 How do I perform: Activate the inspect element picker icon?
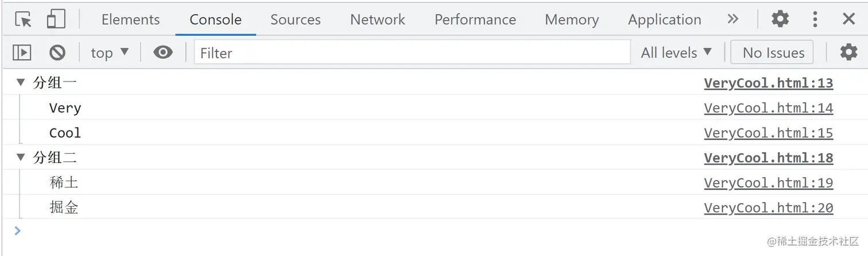(24, 20)
